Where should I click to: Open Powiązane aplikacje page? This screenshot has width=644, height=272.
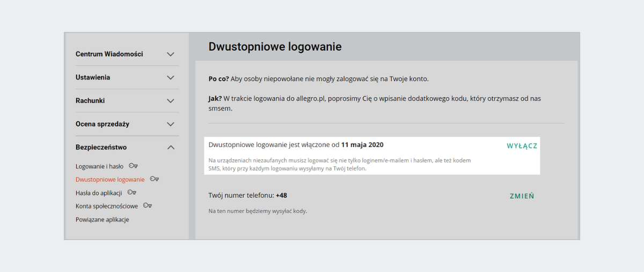tap(102, 219)
